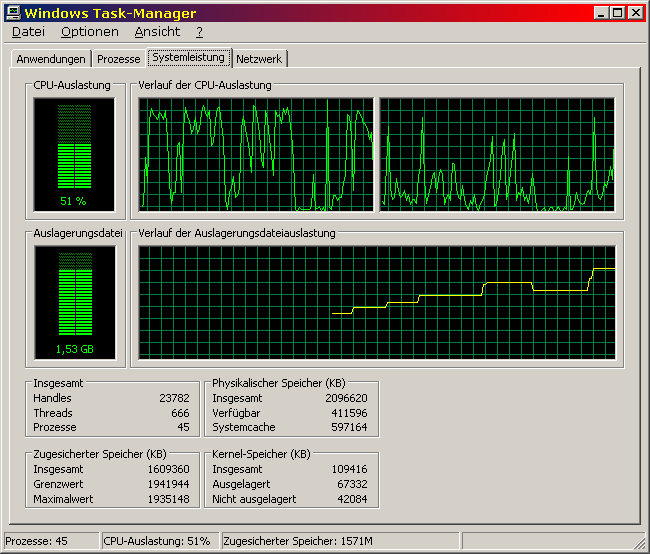The height and width of the screenshot is (554, 650).
Task: Click the CPU-Auslastung 51 % gauge
Action: 74,154
